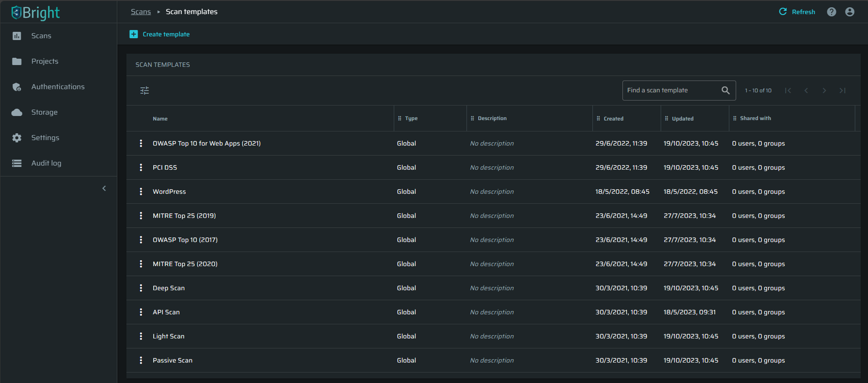This screenshot has width=868, height=383.
Task: Open actions menu for OWASP Top 10 (2017)
Action: (141, 240)
